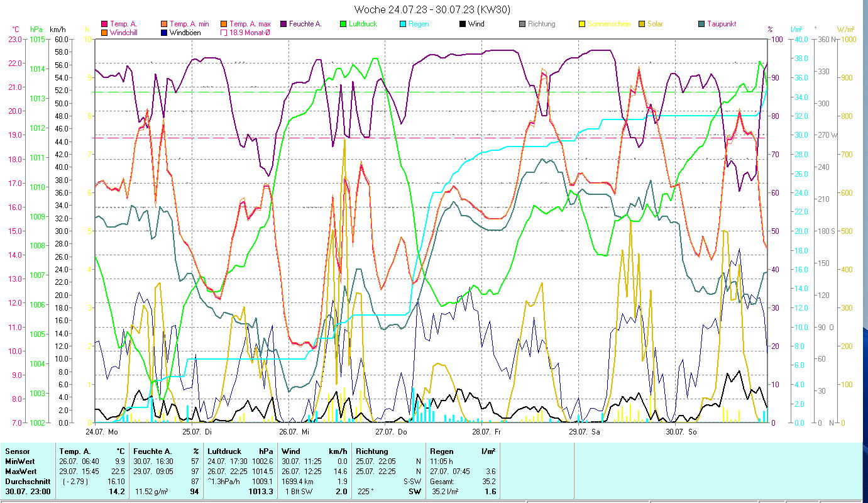This screenshot has height=503, width=868.
Task: Click the dark blue Windböen legend square
Action: point(165,33)
